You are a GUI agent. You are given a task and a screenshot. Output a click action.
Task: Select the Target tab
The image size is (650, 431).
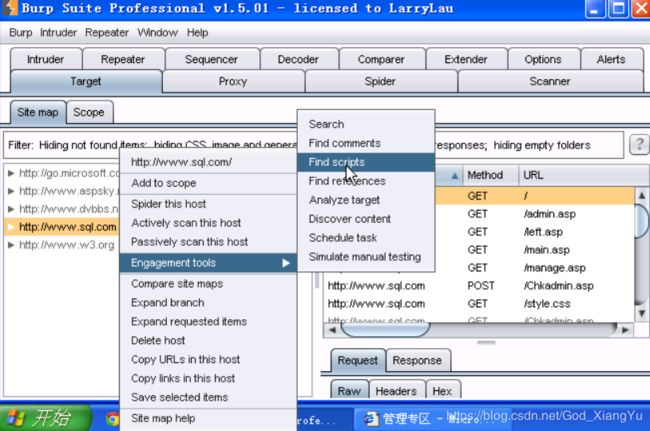[86, 81]
